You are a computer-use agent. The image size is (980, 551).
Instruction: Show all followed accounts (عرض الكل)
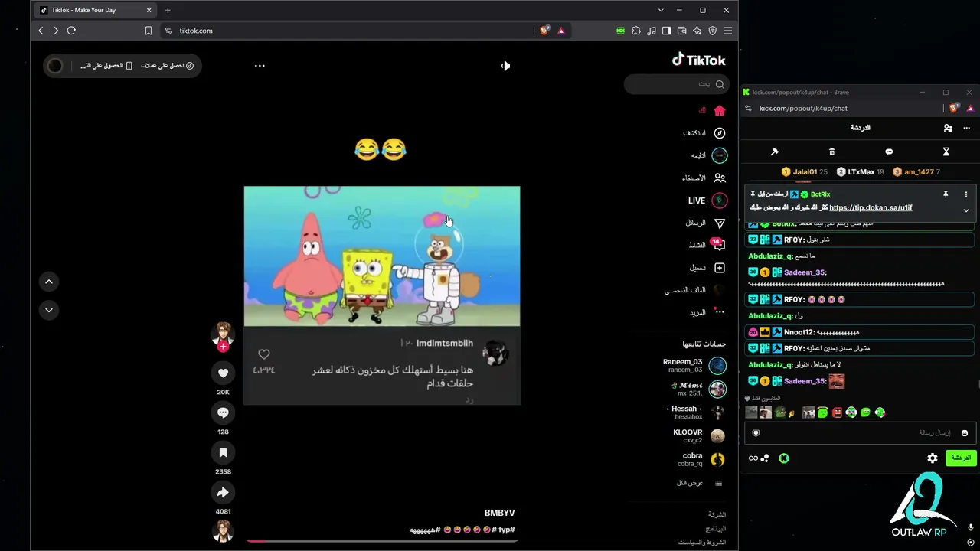click(700, 483)
